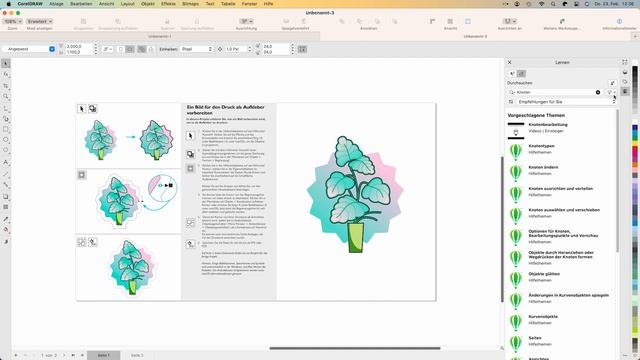Select the Rectangle tool in the toolbox
The width and height of the screenshot is (640, 360).
coord(6,129)
